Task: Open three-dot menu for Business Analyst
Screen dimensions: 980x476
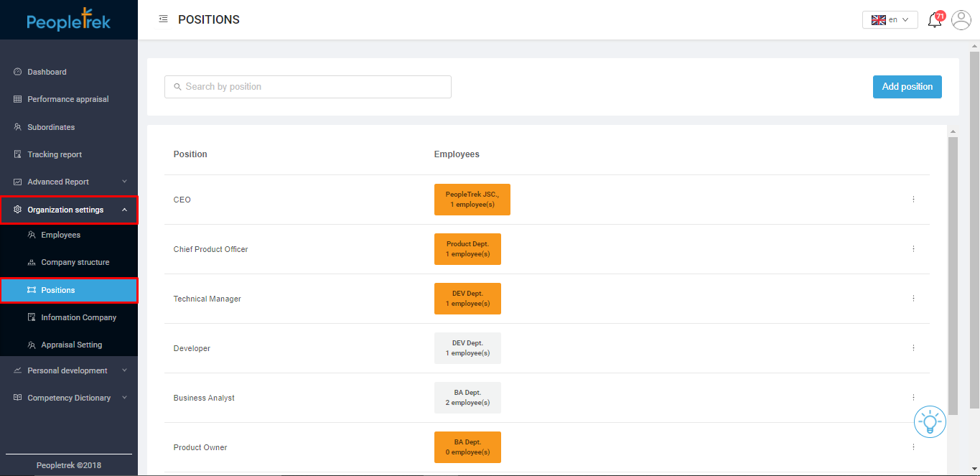Action: [x=913, y=398]
